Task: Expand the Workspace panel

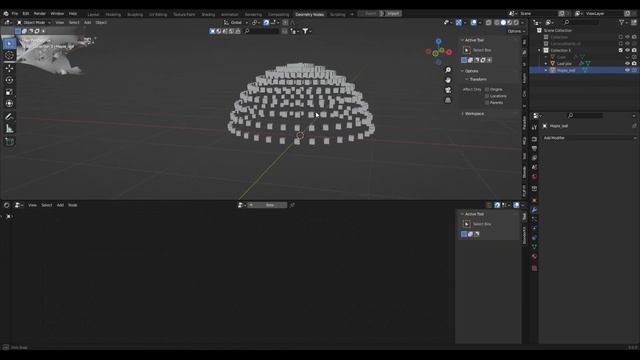Action: point(462,113)
